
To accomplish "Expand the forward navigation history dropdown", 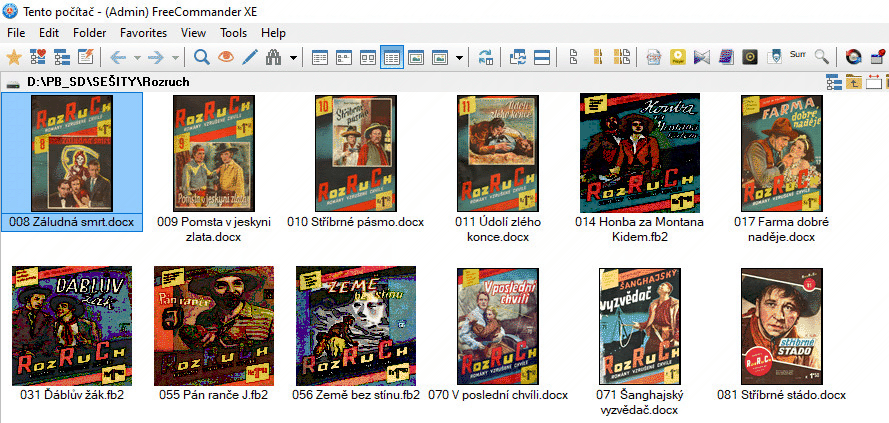I will click(x=175, y=57).
